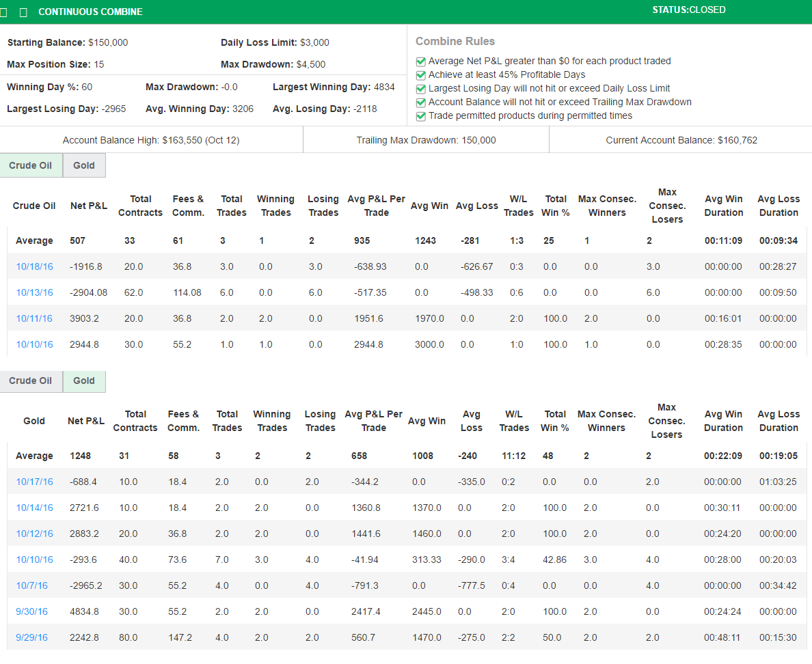812x664 pixels.
Task: Open the 10/13/16 trading day details
Action: [34, 292]
